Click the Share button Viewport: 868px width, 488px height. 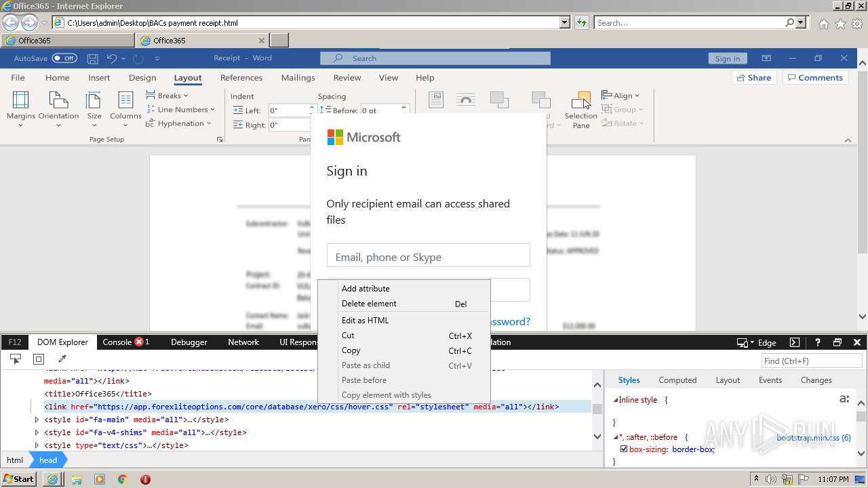tap(754, 77)
